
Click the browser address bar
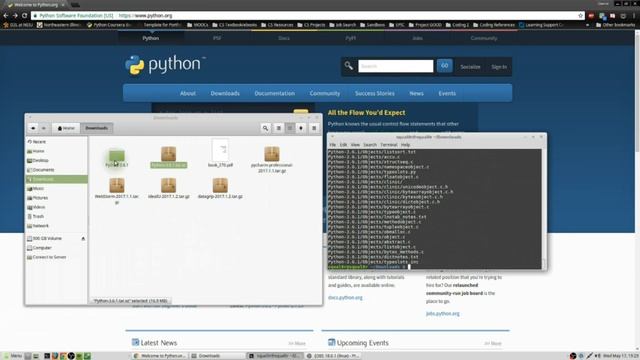(308, 16)
